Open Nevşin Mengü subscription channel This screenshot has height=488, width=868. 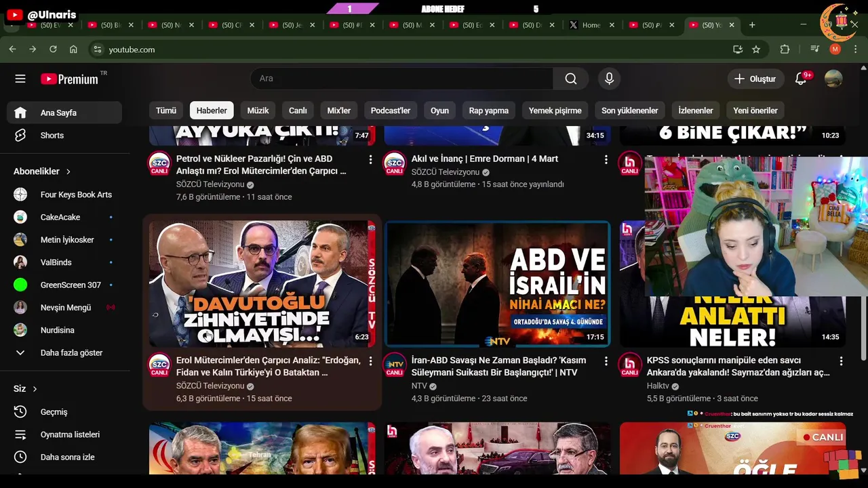(64, 308)
